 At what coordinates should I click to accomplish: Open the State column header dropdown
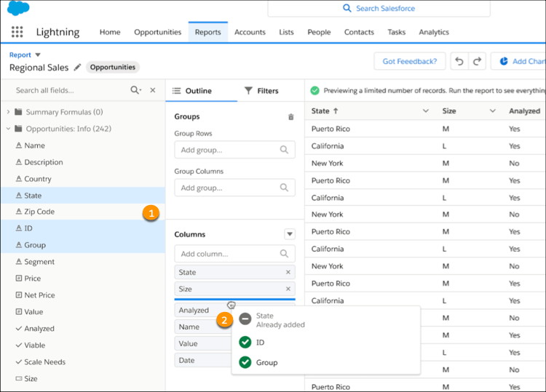(426, 111)
